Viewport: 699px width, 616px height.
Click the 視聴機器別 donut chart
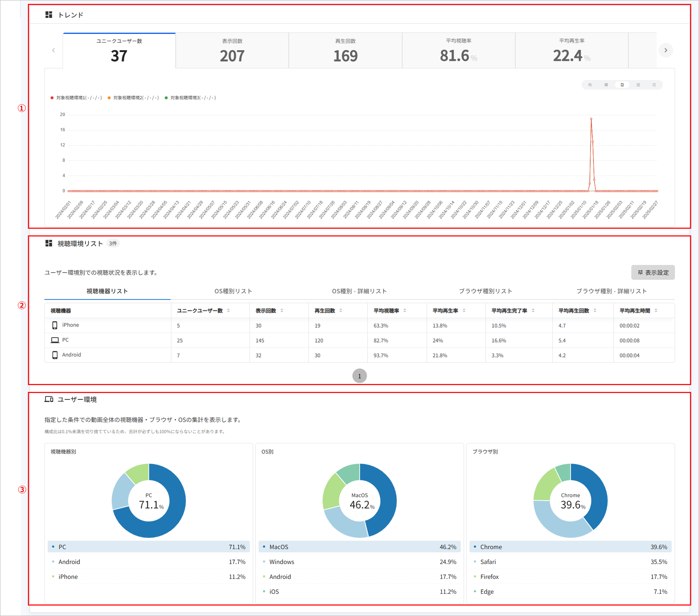coord(149,500)
